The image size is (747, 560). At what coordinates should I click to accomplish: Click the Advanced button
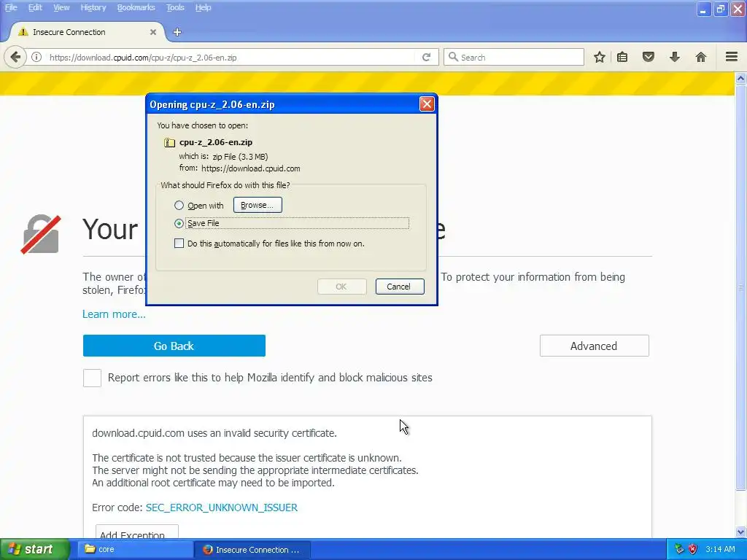click(594, 346)
